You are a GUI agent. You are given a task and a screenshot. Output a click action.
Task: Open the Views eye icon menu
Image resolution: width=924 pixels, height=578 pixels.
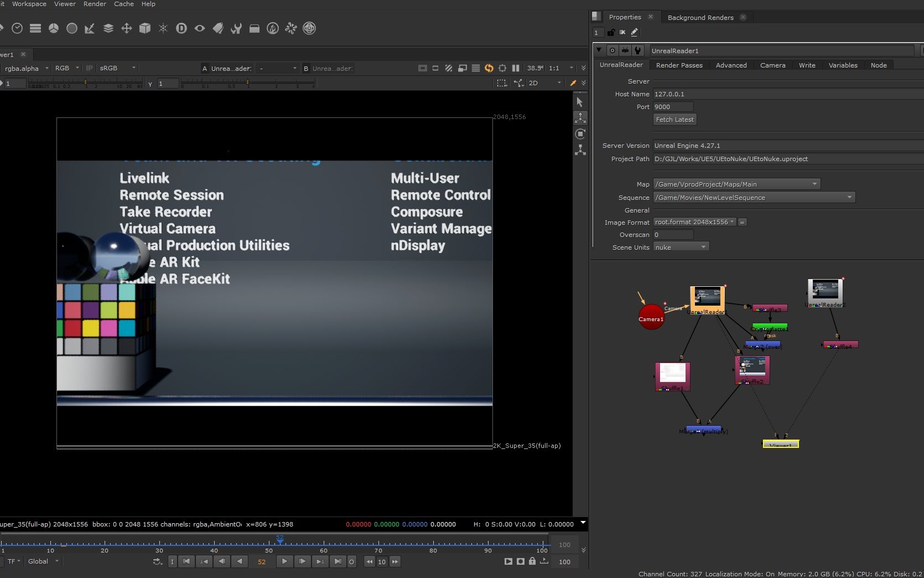coord(200,28)
